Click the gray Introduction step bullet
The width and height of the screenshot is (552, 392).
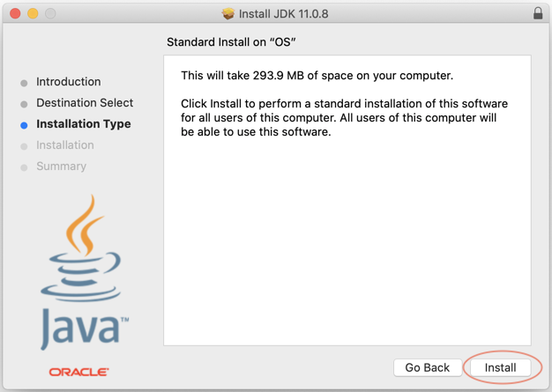(24, 83)
